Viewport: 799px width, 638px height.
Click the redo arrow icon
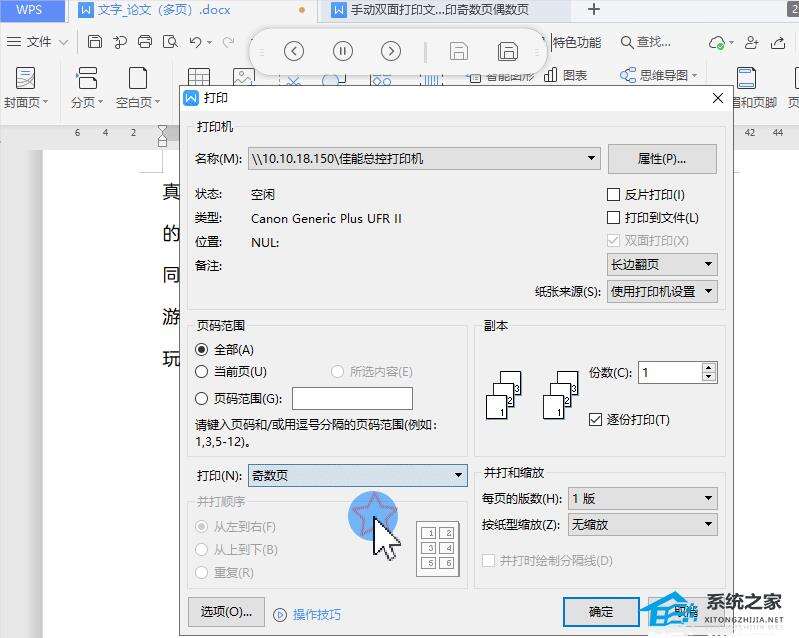pos(229,42)
